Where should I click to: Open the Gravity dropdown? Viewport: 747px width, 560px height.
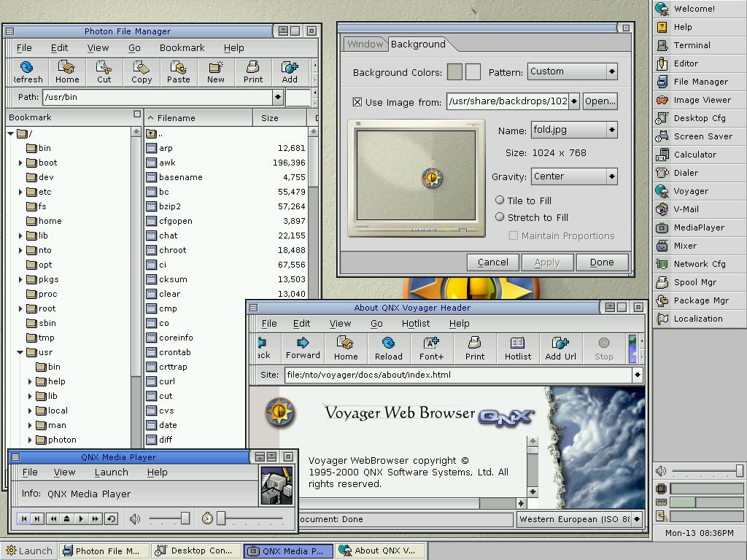pos(612,176)
